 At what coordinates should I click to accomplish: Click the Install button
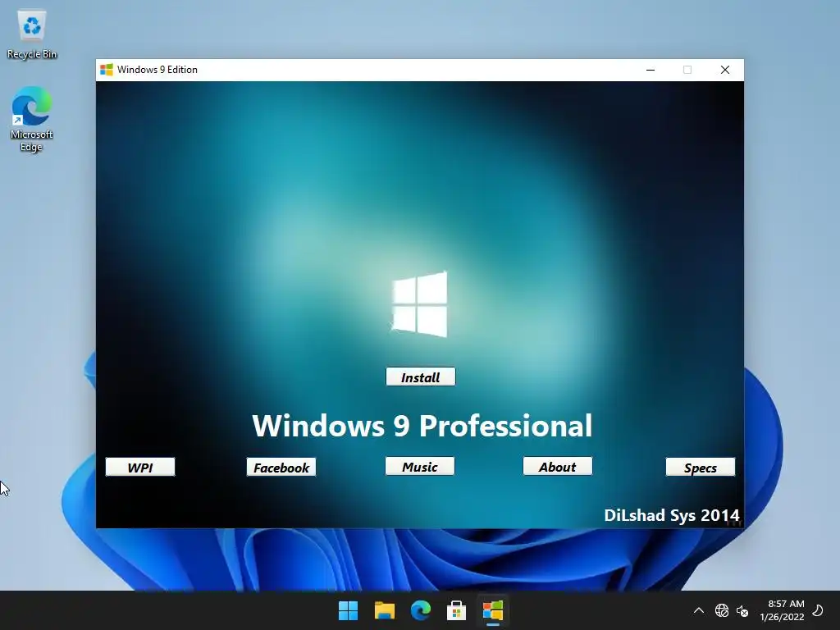(x=421, y=377)
